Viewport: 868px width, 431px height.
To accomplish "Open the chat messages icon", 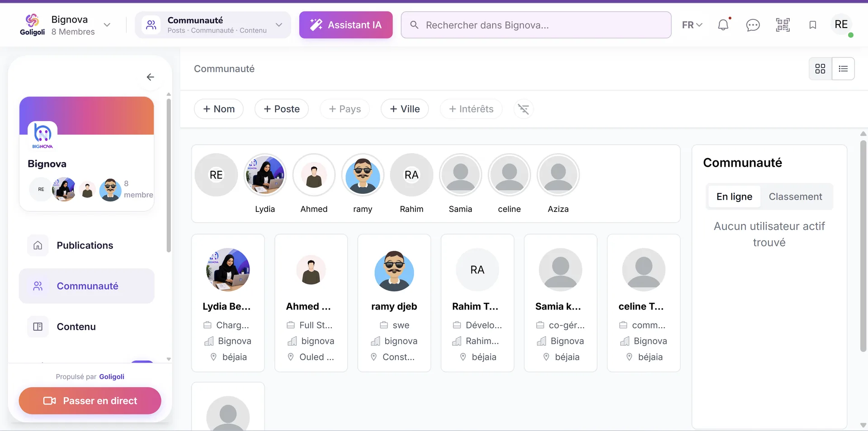I will pos(753,25).
